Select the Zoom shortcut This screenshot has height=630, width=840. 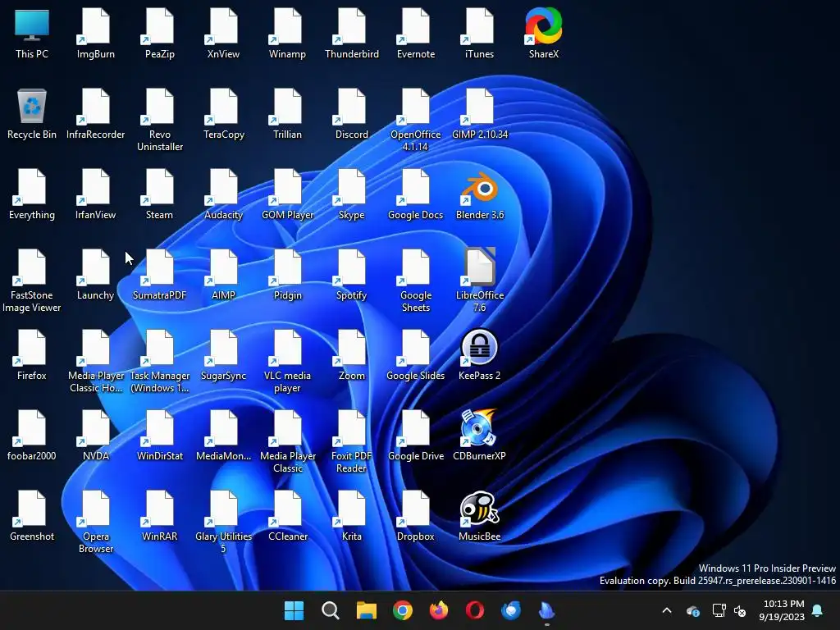click(351, 354)
